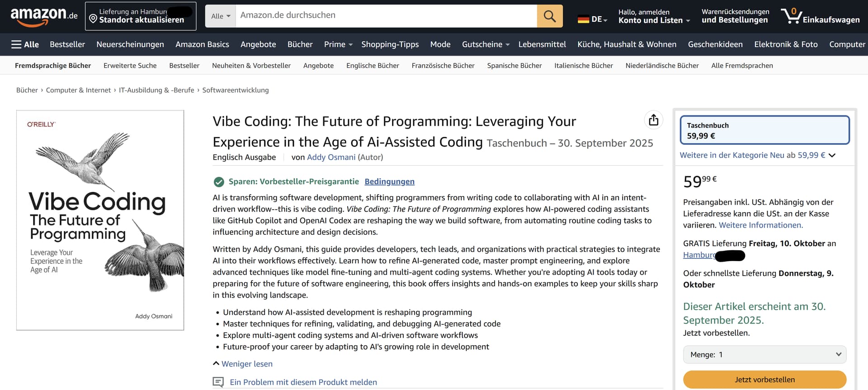The width and height of the screenshot is (868, 390).
Task: Open Neuheiten & Vorbesteller
Action: (251, 66)
